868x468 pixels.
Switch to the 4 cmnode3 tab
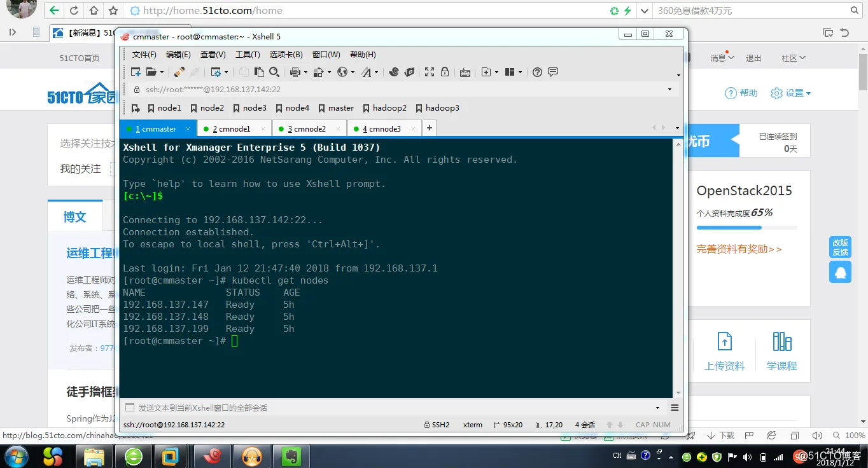click(x=384, y=128)
